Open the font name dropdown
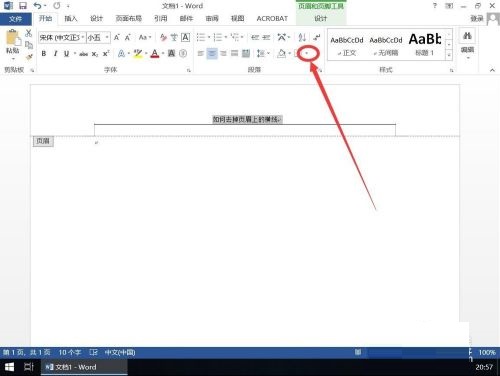Viewport: 500px width, 376px height. point(83,37)
